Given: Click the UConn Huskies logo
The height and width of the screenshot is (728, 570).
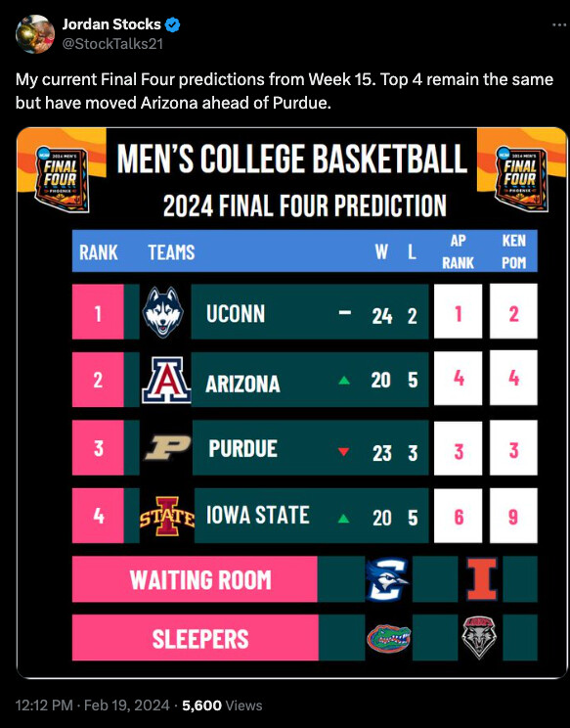Looking at the screenshot, I should coord(162,311).
